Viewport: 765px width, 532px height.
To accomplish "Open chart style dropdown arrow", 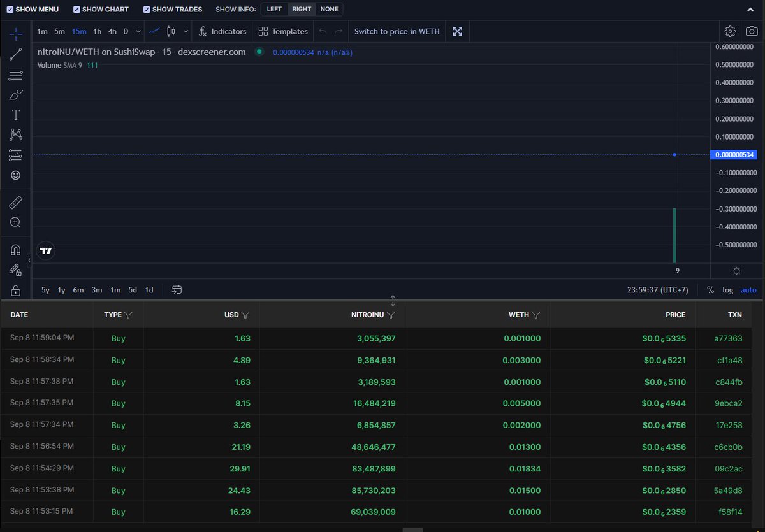I will click(x=186, y=31).
